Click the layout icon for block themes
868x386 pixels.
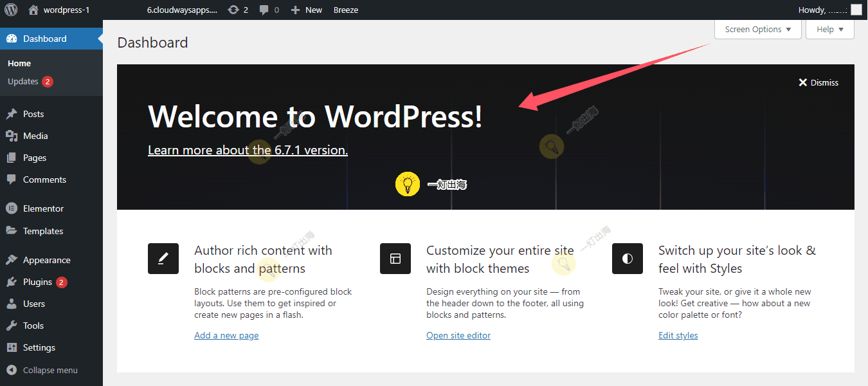(395, 259)
